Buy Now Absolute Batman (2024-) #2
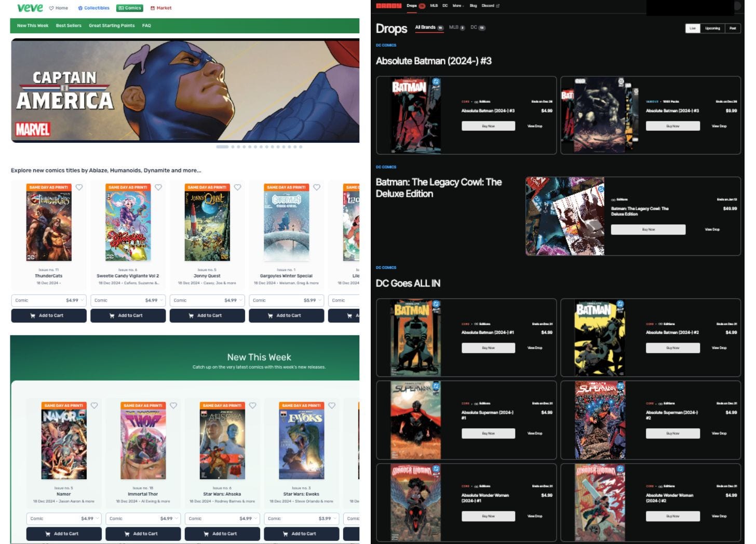Image resolution: width=756 pixels, height=544 pixels. (x=672, y=348)
